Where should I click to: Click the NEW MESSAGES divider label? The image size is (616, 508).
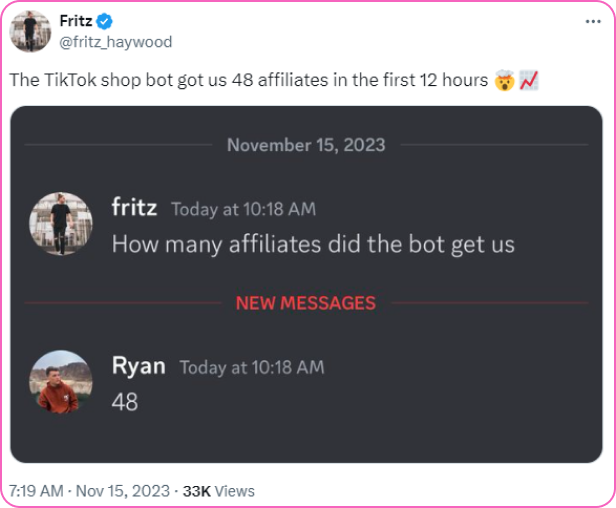pyautogui.click(x=306, y=302)
